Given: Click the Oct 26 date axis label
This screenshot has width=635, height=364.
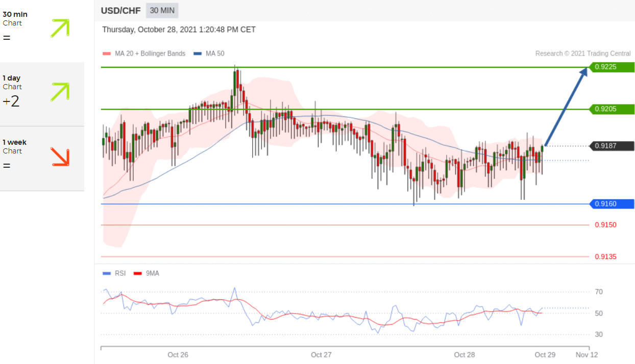Looking at the screenshot, I should [x=178, y=355].
